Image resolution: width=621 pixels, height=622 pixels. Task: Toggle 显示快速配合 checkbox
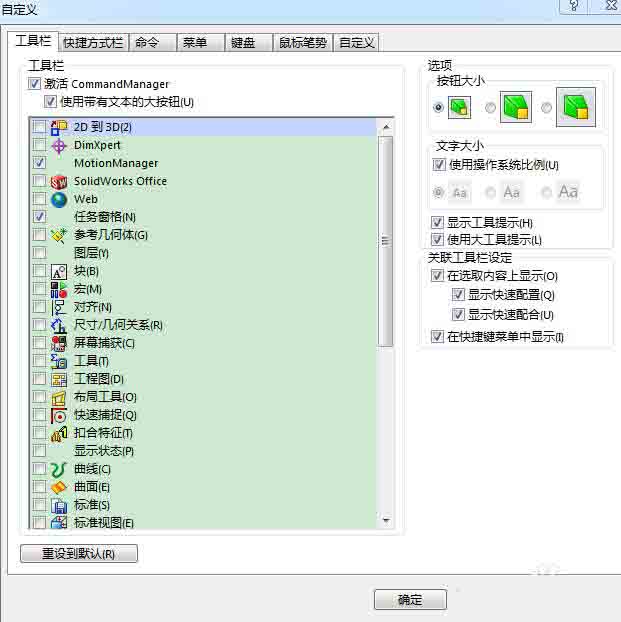pos(458,315)
